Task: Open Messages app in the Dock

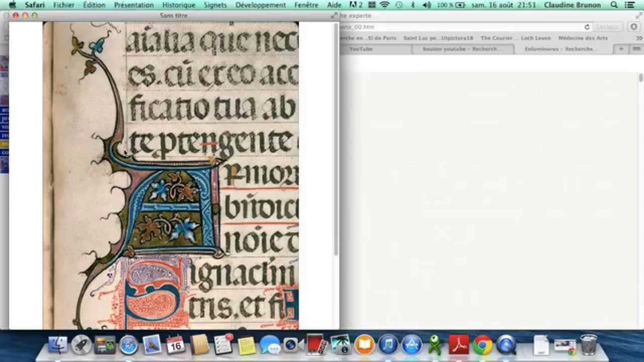Action: point(270,345)
